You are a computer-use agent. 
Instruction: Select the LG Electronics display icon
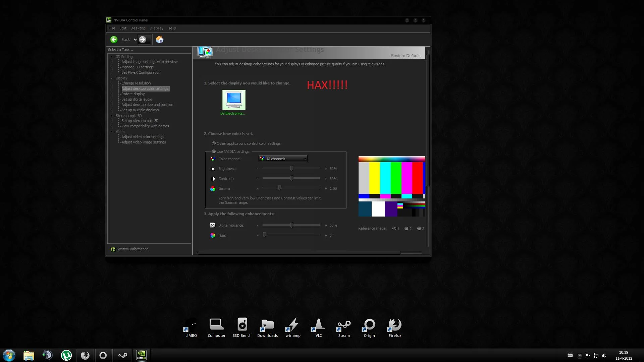coord(234,100)
